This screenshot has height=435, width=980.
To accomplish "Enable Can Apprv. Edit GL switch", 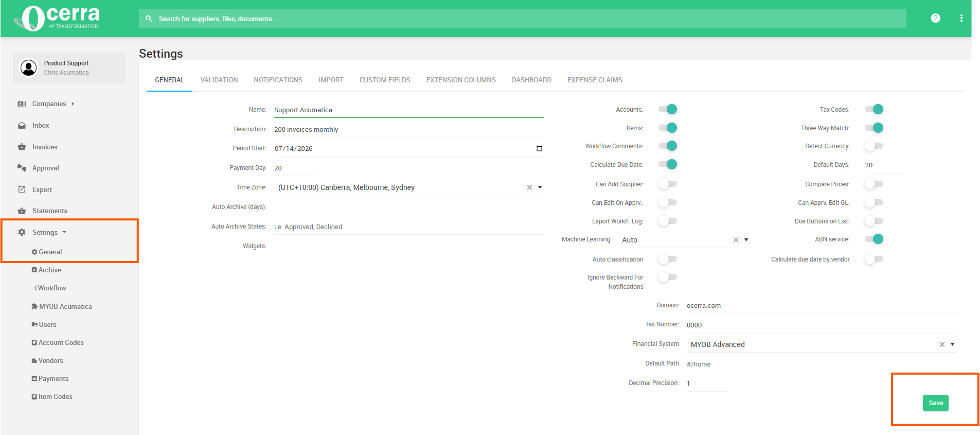I will point(874,202).
